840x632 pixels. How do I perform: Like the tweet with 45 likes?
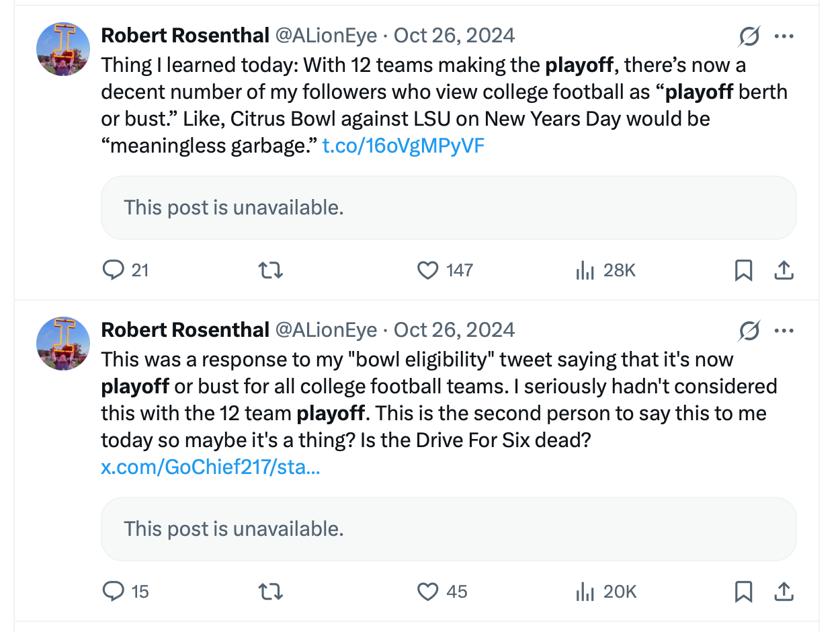428,592
